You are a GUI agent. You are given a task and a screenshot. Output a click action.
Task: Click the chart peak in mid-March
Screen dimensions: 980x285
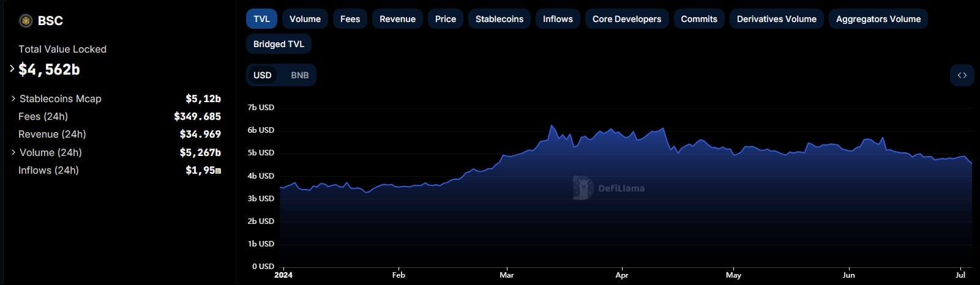[x=552, y=127]
